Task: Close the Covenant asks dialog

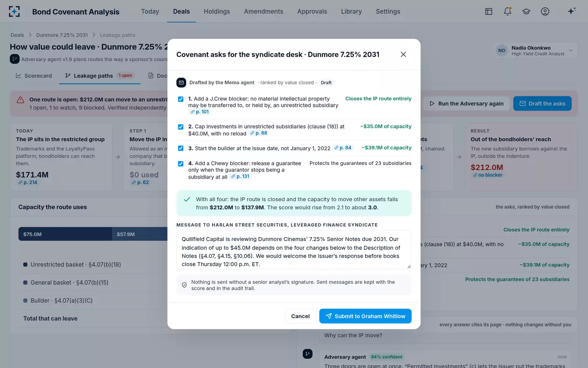Action: [x=403, y=54]
